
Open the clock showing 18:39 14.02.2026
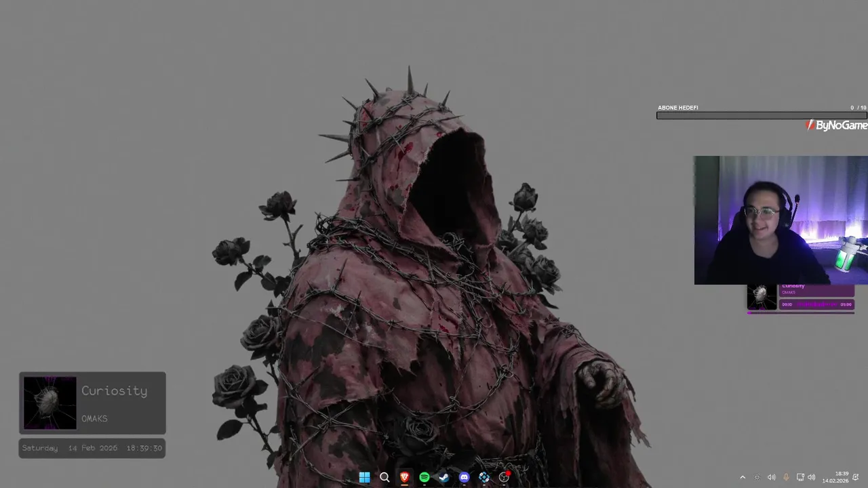point(835,477)
